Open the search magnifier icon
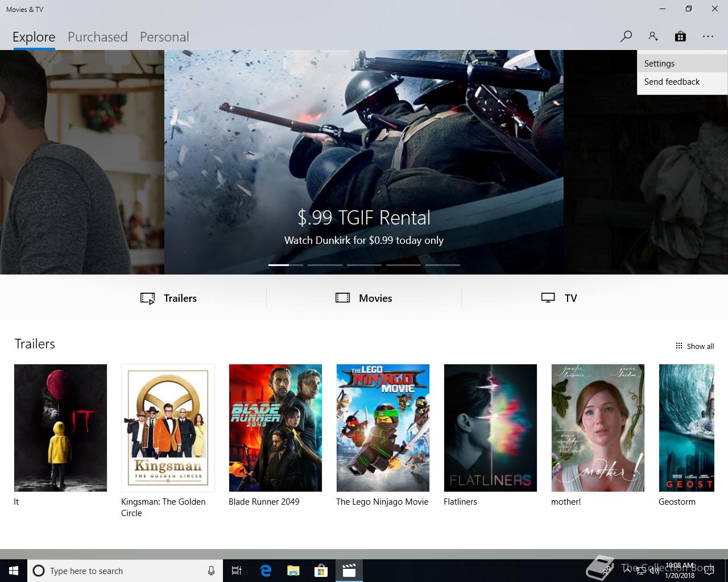This screenshot has height=582, width=728. pos(626,36)
